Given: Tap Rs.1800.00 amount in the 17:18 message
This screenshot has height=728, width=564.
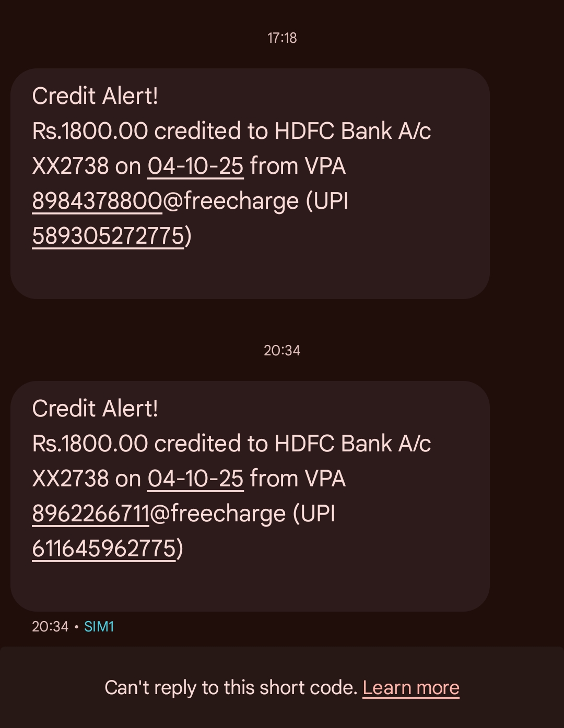Looking at the screenshot, I should click(90, 131).
